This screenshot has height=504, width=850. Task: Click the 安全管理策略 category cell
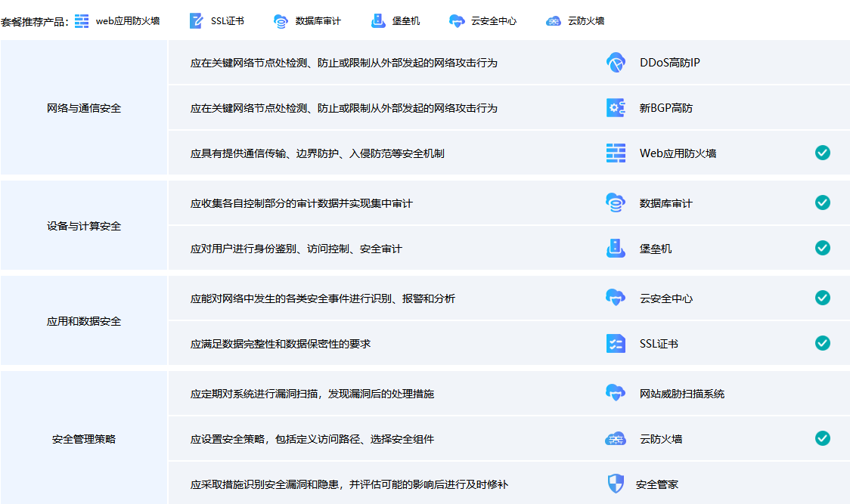84,439
